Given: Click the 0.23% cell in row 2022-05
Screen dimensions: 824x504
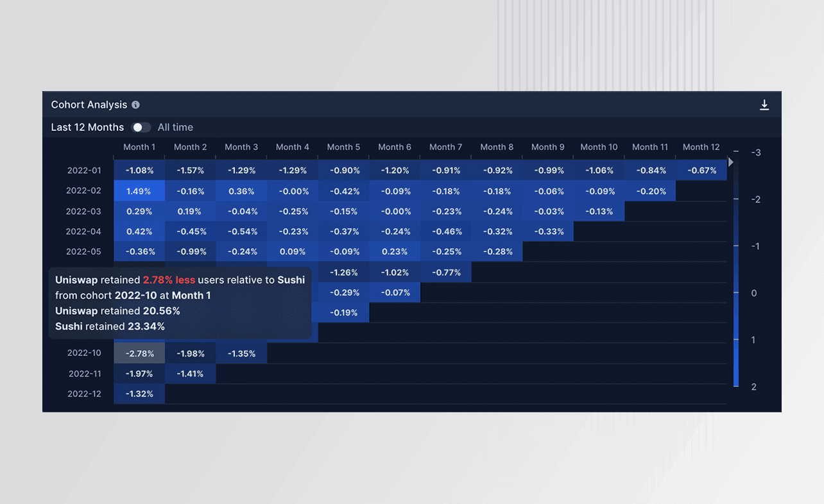Looking at the screenshot, I should click(395, 251).
